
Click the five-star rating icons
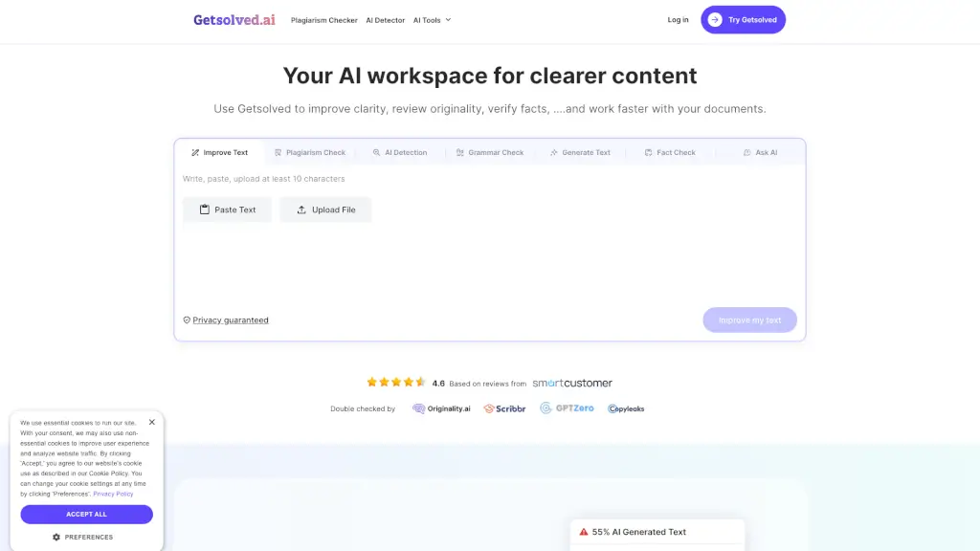coord(396,382)
